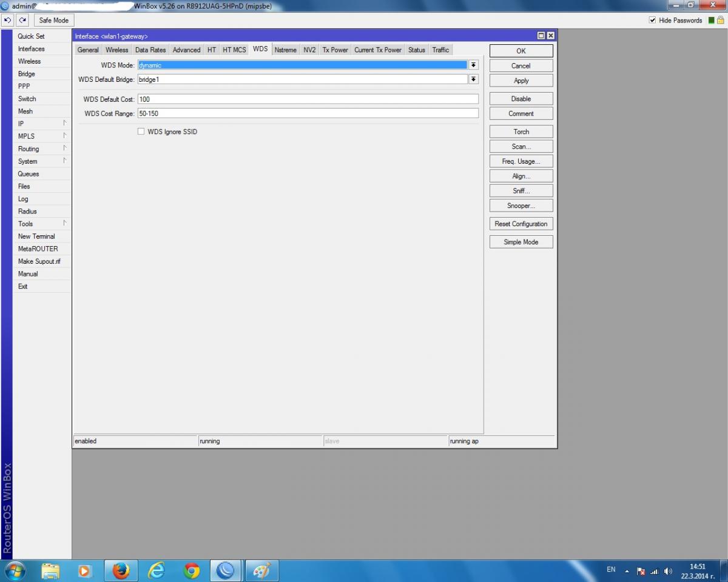Open Windows Explorer folder icon in taskbar
The width and height of the screenshot is (728, 582).
click(50, 570)
